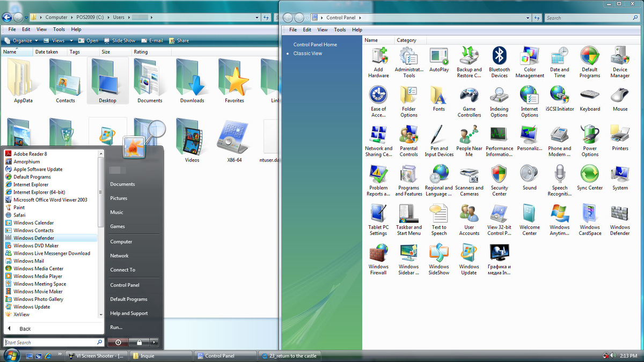The width and height of the screenshot is (644, 362).
Task: Click E-mail button in Explorer toolbar
Action: pyautogui.click(x=152, y=41)
